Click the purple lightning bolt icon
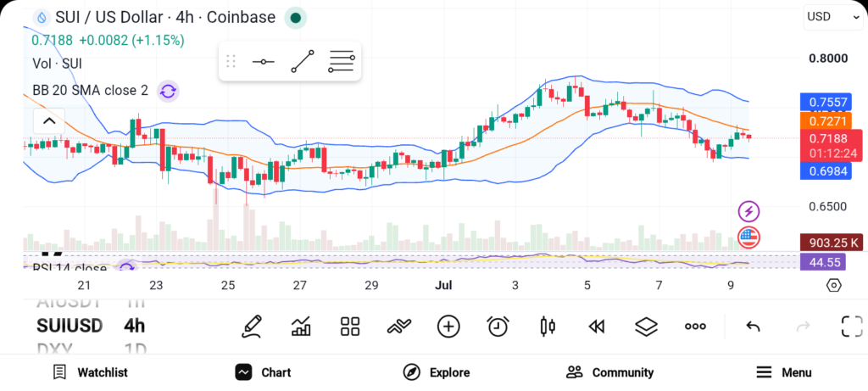 (748, 211)
